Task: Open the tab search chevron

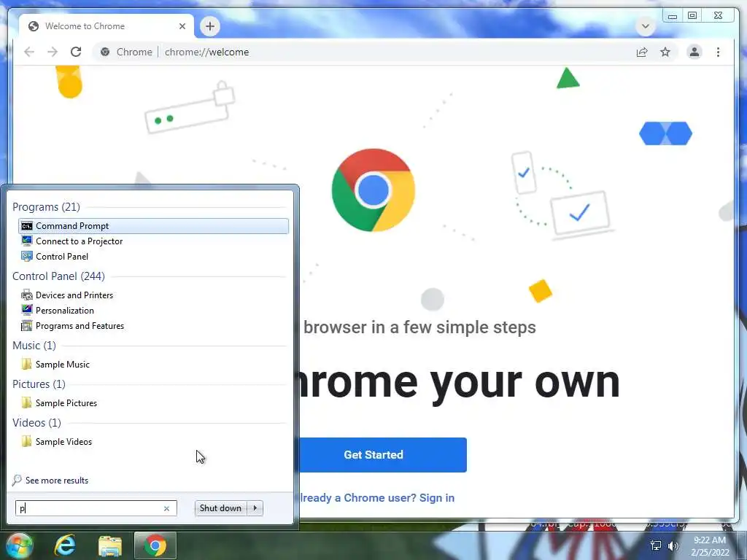Action: (x=646, y=26)
